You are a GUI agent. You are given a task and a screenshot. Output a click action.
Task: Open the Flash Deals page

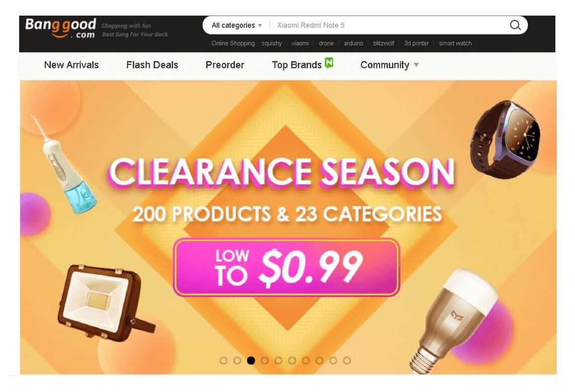152,65
